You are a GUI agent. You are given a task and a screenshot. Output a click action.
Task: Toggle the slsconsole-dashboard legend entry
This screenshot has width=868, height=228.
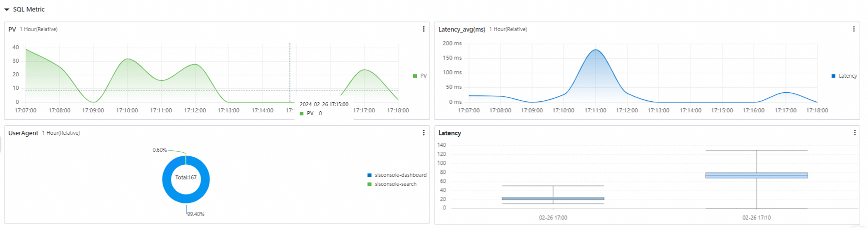[x=397, y=175]
